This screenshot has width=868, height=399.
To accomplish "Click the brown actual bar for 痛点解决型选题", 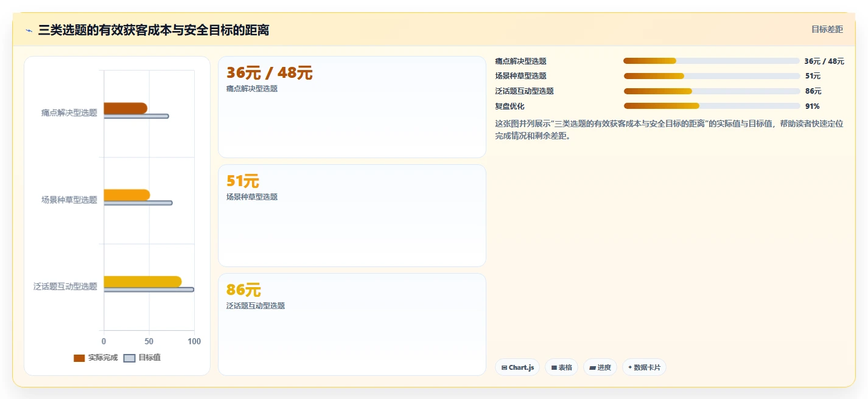I will 125,108.
